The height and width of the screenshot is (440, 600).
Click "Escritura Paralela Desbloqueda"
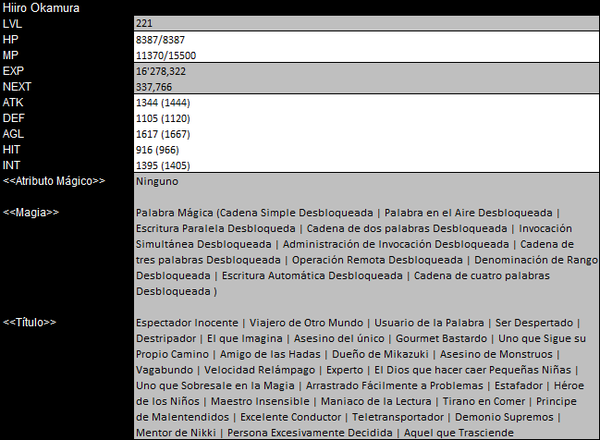point(215,228)
